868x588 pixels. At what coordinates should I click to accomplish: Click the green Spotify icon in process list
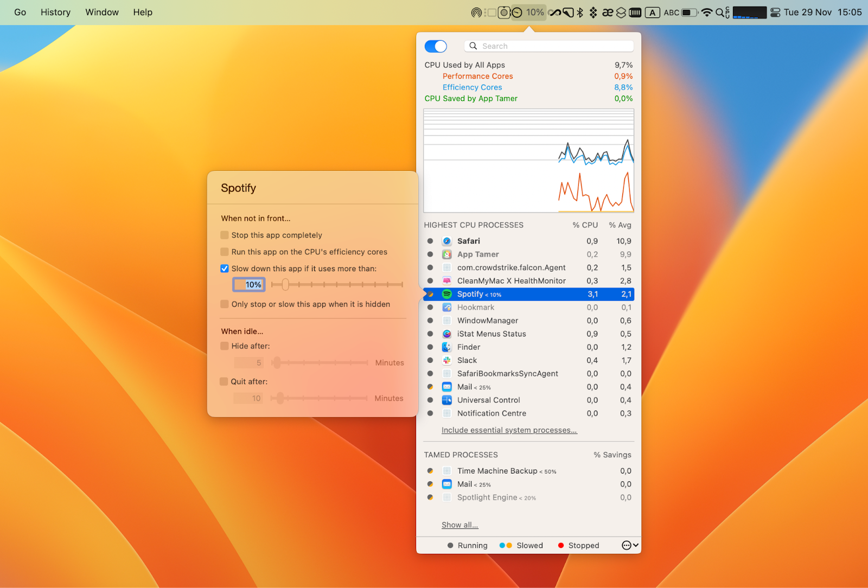coord(447,294)
